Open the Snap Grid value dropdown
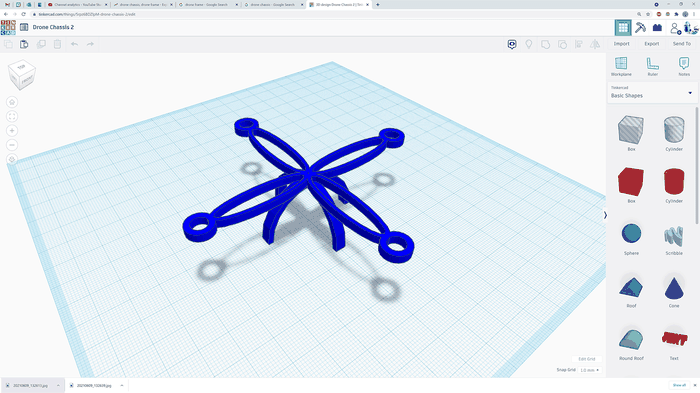 coord(589,370)
